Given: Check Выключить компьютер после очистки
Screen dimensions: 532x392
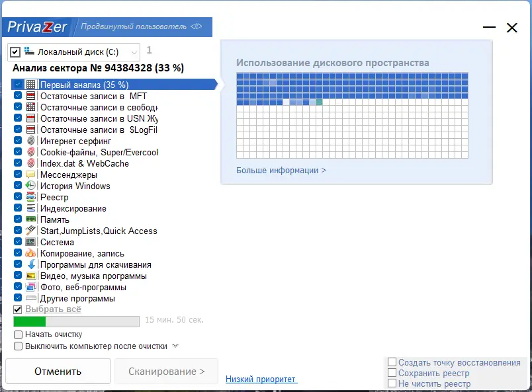Looking at the screenshot, I should (x=18, y=346).
